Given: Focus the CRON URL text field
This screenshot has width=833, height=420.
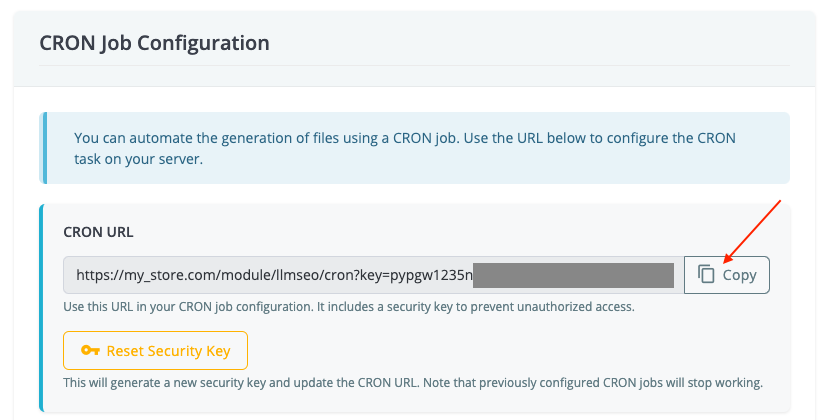Looking at the screenshot, I should pyautogui.click(x=373, y=275).
